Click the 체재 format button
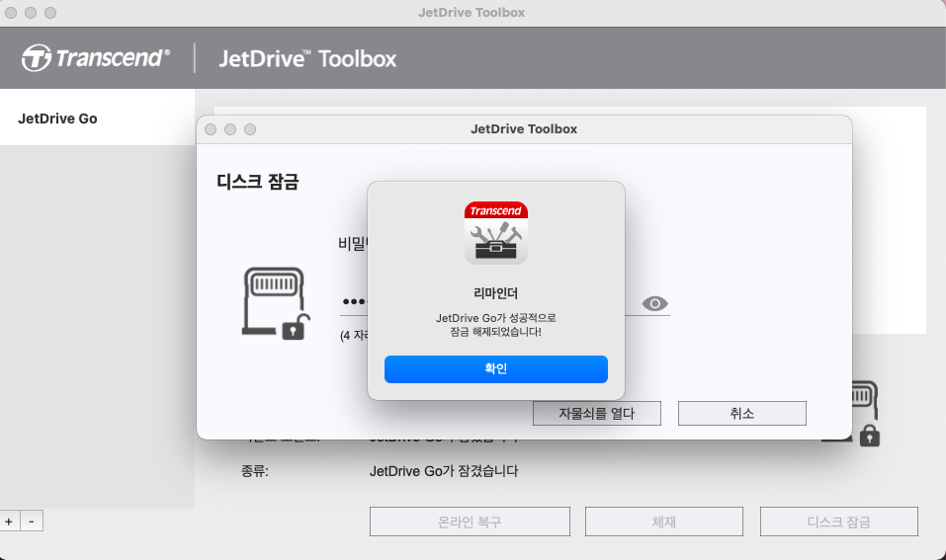 (x=663, y=521)
